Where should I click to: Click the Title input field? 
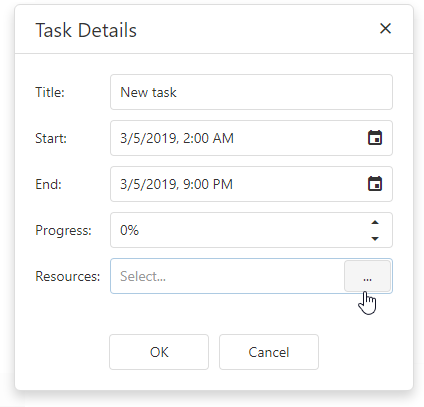(251, 92)
